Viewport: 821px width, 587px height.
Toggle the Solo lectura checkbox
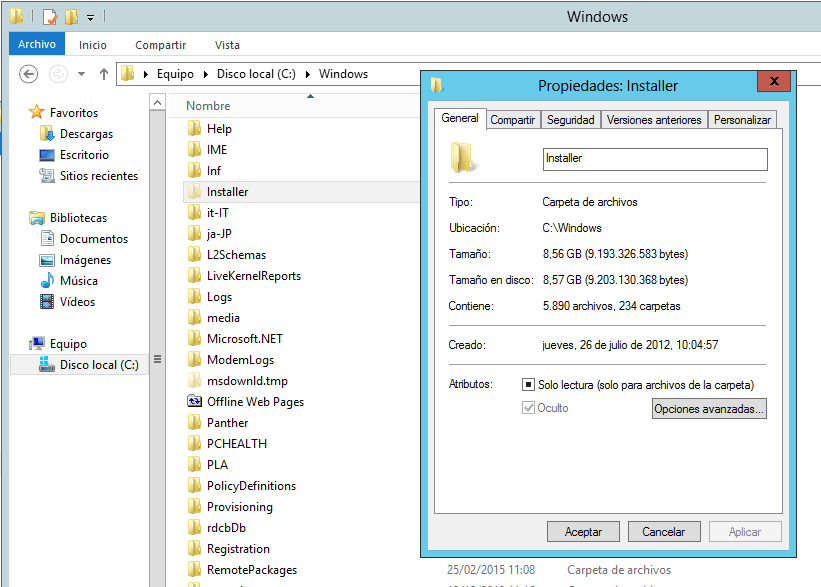coord(528,385)
